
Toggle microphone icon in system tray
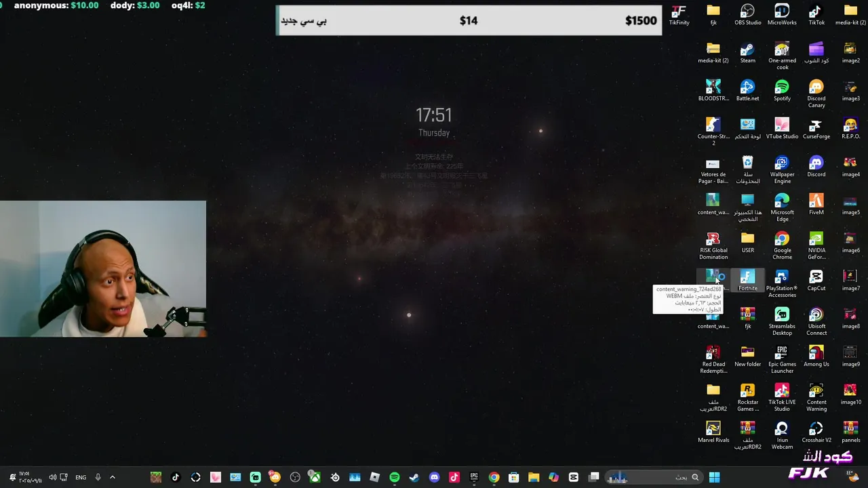(98, 477)
